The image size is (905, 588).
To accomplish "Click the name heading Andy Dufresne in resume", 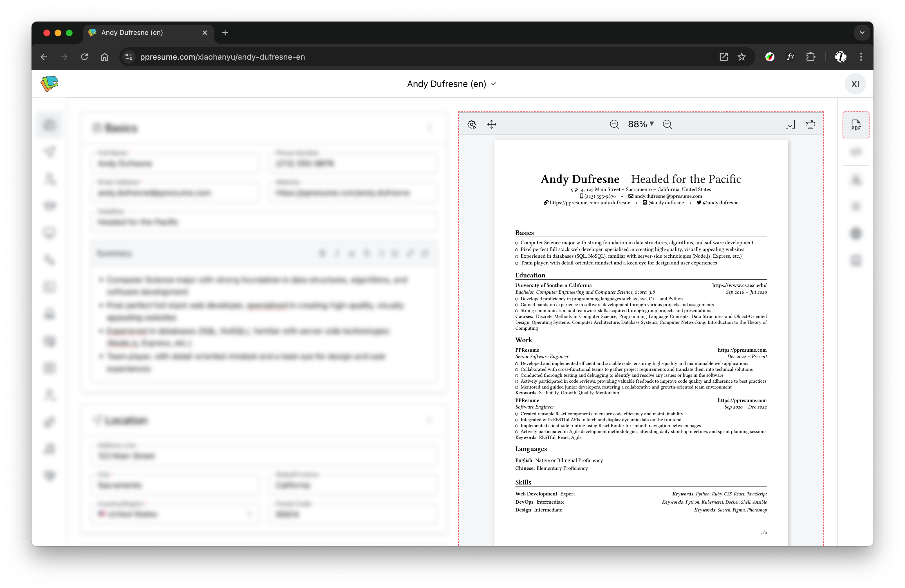I will click(x=580, y=179).
